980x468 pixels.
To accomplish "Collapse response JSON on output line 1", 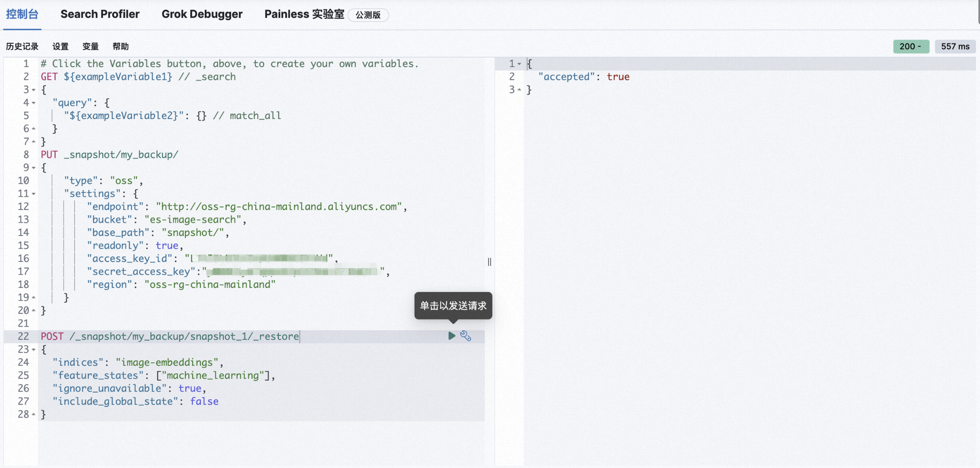I will [519, 64].
